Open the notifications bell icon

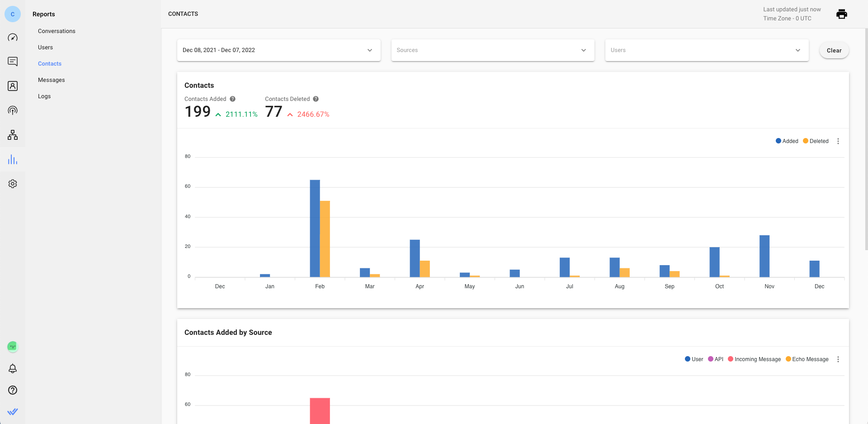click(x=13, y=368)
